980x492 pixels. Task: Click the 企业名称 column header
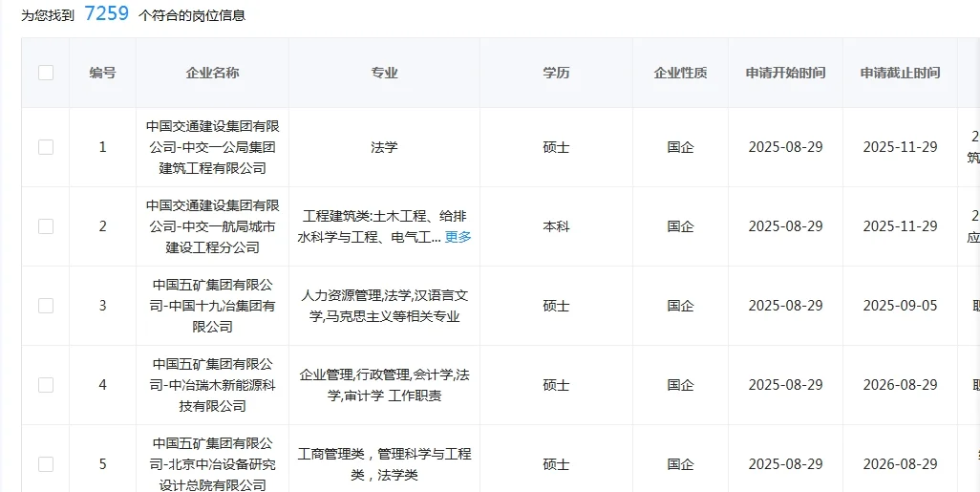point(212,73)
